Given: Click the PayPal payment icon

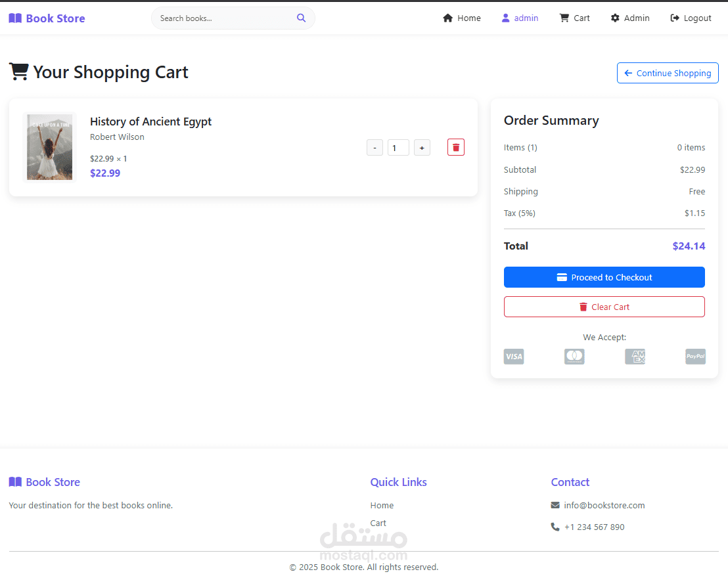Looking at the screenshot, I should [695, 357].
